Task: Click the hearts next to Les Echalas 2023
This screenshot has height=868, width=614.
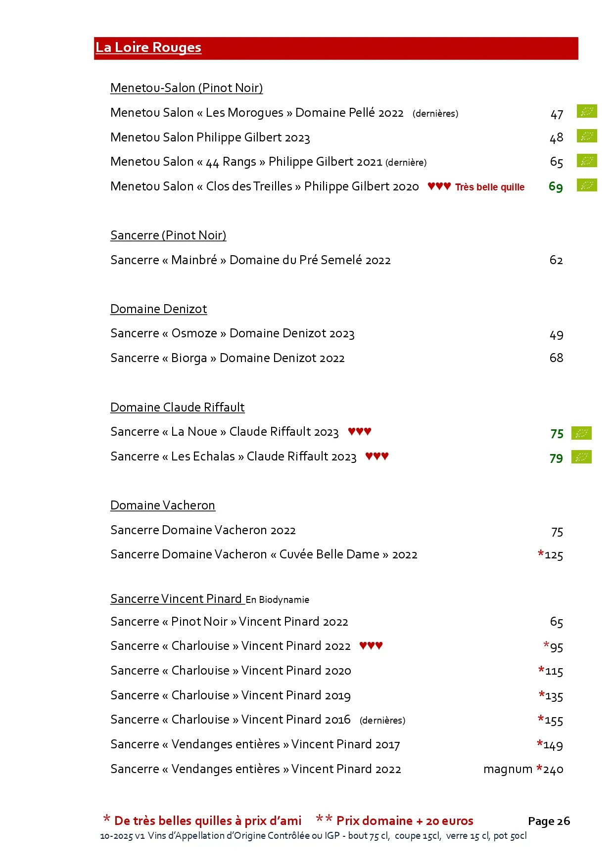Action: tap(377, 457)
